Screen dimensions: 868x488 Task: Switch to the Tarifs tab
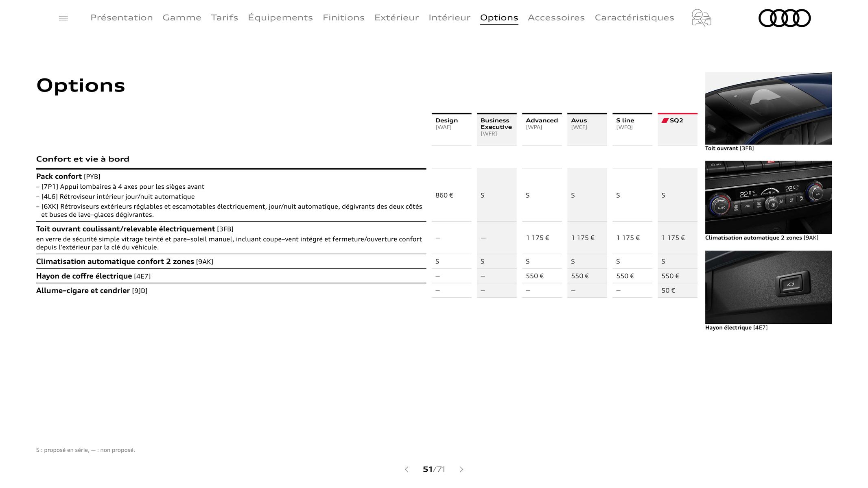(225, 17)
